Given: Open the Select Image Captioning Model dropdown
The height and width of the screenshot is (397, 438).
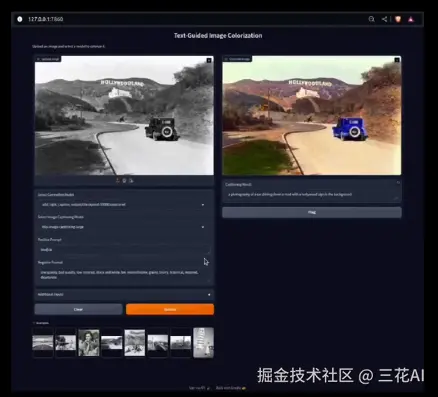Looking at the screenshot, I should (x=124, y=227).
